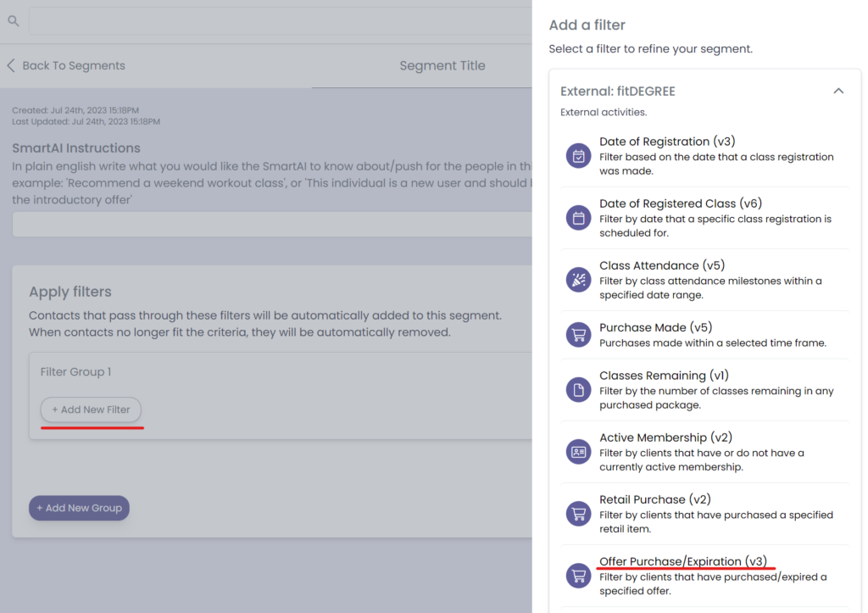Go back using the Back To Segments arrow
Image resolution: width=868 pixels, height=613 pixels.
pyautogui.click(x=11, y=65)
